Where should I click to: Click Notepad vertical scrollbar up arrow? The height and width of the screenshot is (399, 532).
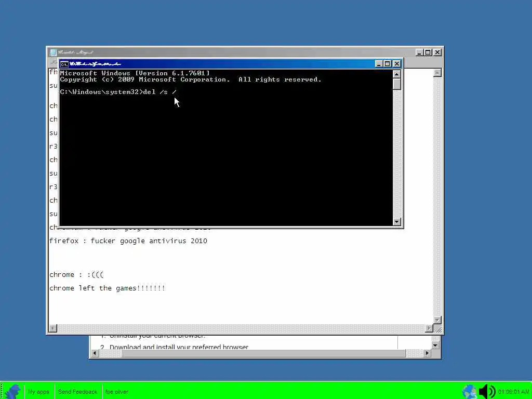[437, 73]
